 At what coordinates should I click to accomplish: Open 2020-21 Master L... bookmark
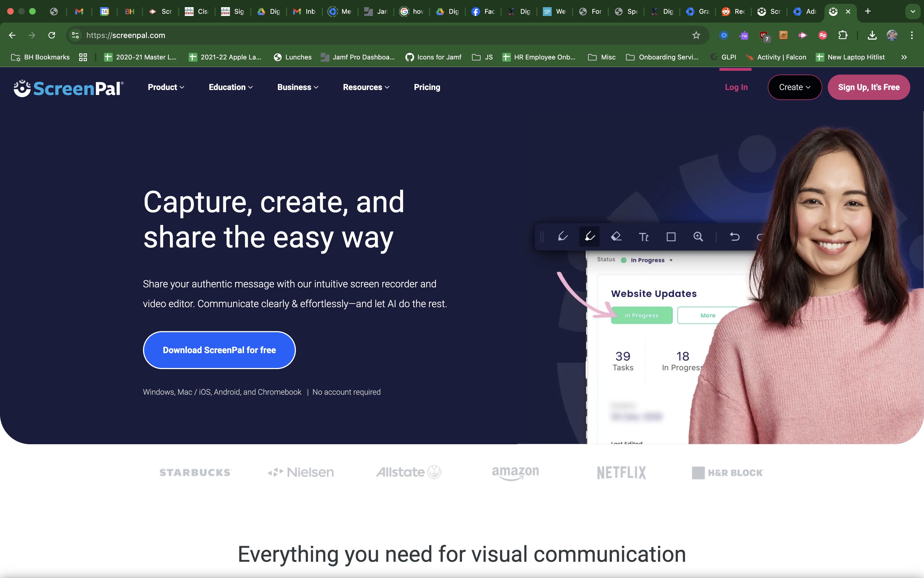click(x=140, y=57)
